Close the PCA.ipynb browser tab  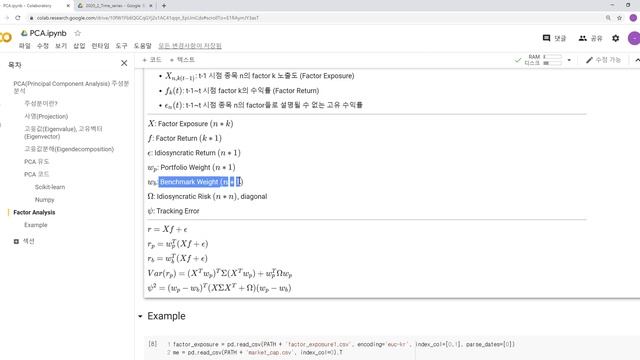(68, 6)
